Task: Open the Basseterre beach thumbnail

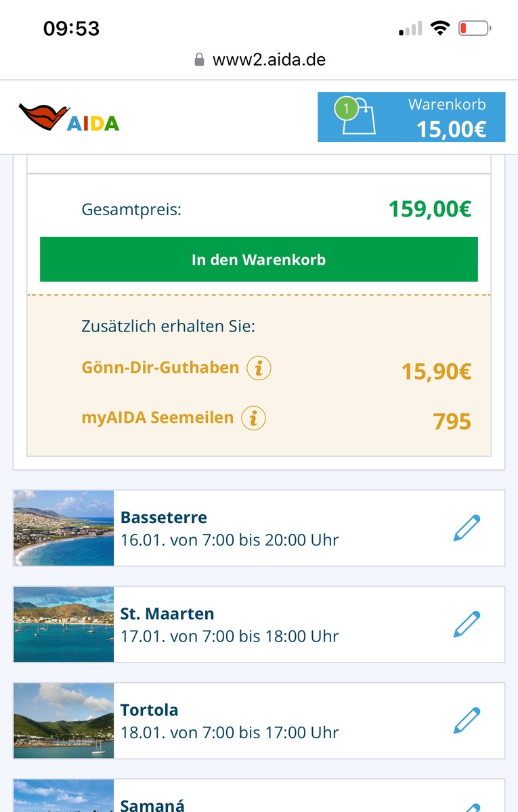Action: point(64,528)
